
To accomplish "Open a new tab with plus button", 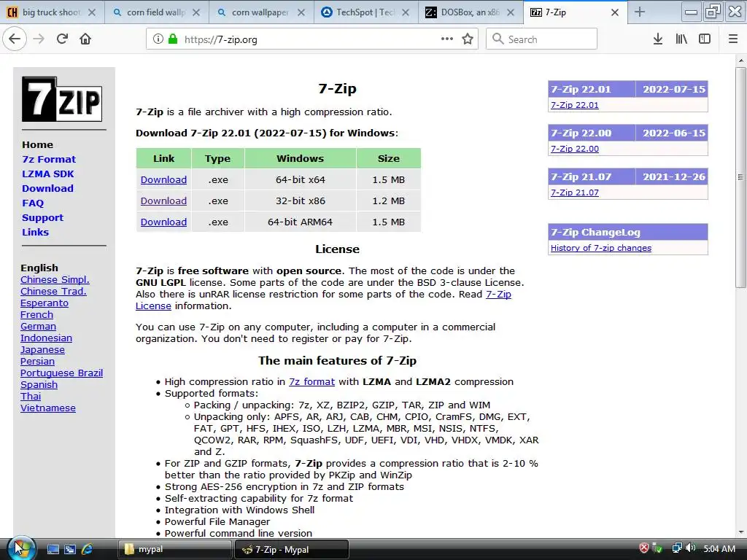I will tap(640, 12).
